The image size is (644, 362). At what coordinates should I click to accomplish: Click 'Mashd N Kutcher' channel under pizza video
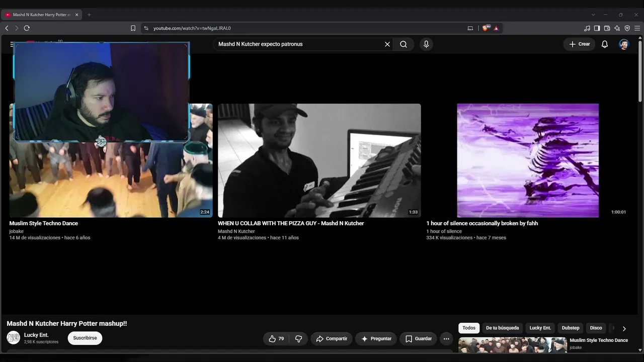[236, 231]
